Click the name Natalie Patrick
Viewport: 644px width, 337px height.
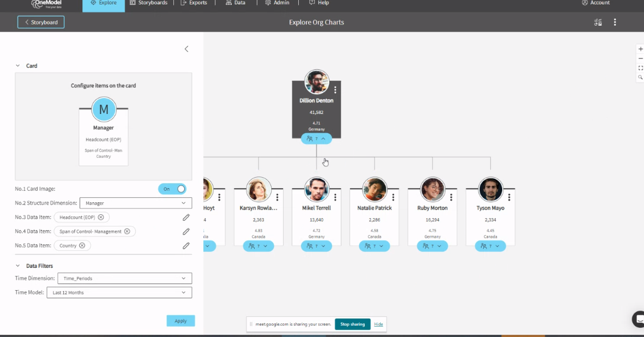click(374, 208)
